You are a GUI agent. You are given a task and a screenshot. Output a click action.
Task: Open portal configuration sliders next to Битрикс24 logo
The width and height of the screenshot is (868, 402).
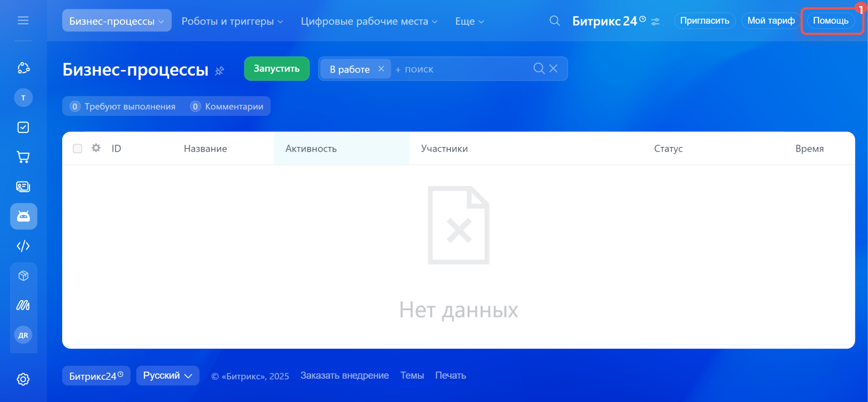coord(656,21)
